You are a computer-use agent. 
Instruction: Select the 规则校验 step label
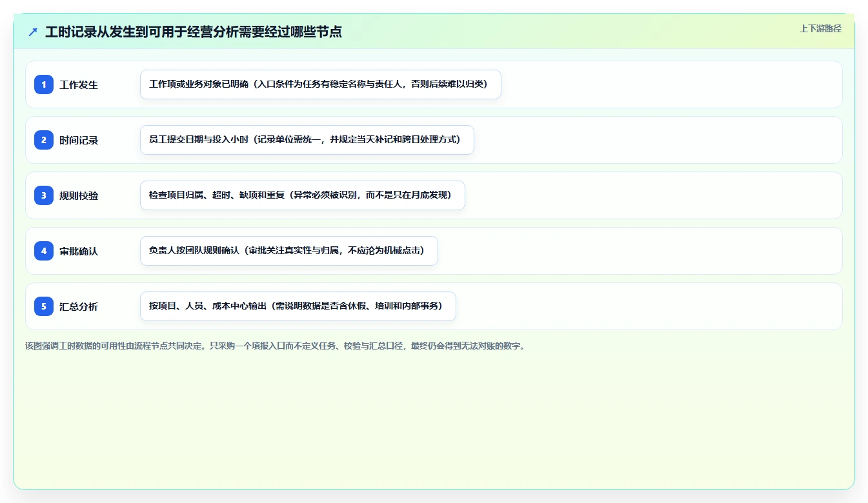(x=79, y=195)
